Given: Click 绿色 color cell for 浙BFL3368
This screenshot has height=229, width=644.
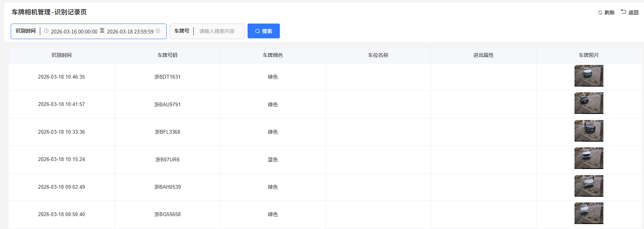Looking at the screenshot, I should [273, 132].
